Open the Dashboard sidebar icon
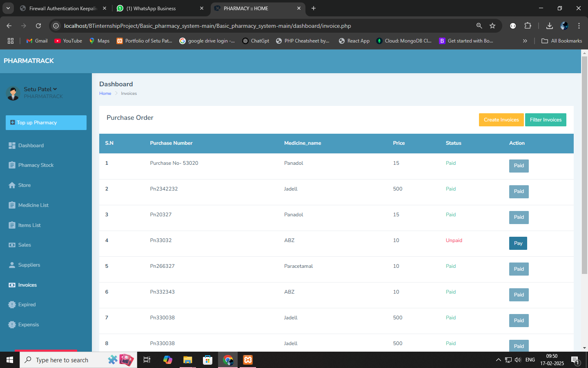The height and width of the screenshot is (368, 588). tap(12, 146)
